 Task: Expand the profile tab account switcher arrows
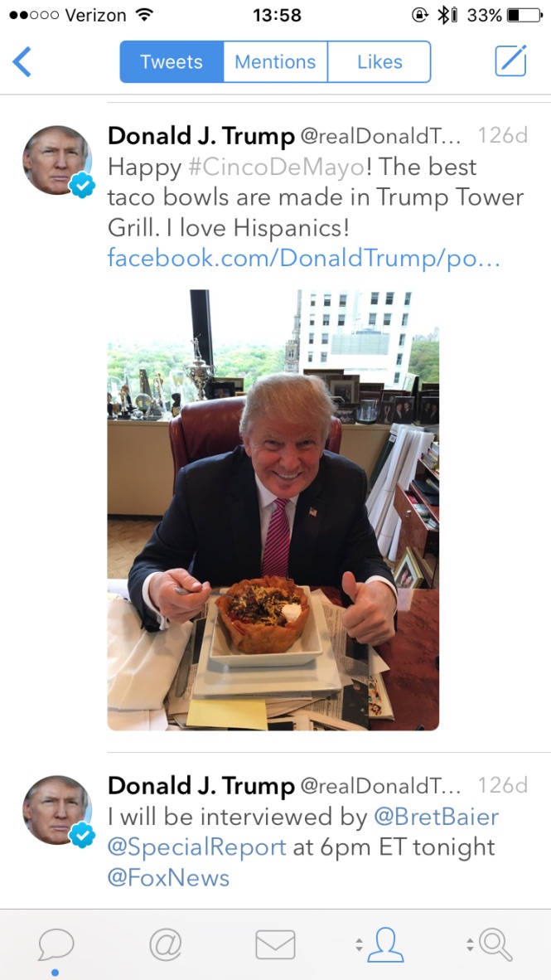tap(359, 944)
